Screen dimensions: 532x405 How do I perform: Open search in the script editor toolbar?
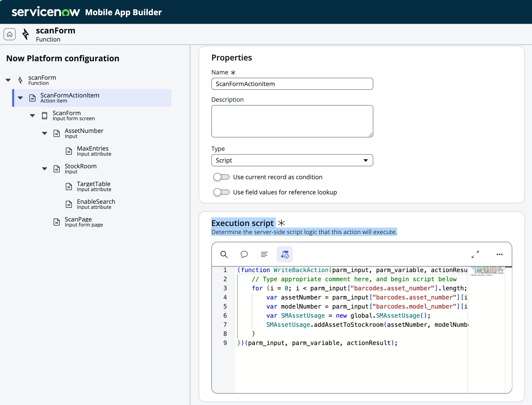coord(224,254)
